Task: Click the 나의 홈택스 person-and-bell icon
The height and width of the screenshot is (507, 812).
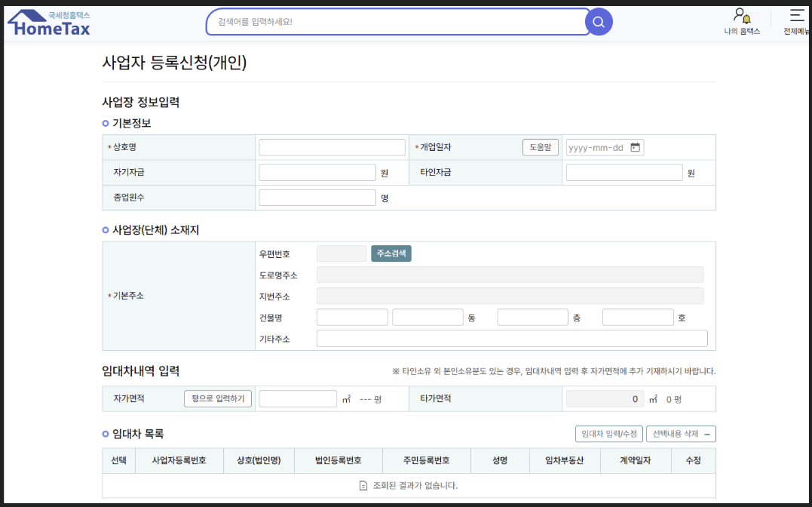Action: [741, 17]
